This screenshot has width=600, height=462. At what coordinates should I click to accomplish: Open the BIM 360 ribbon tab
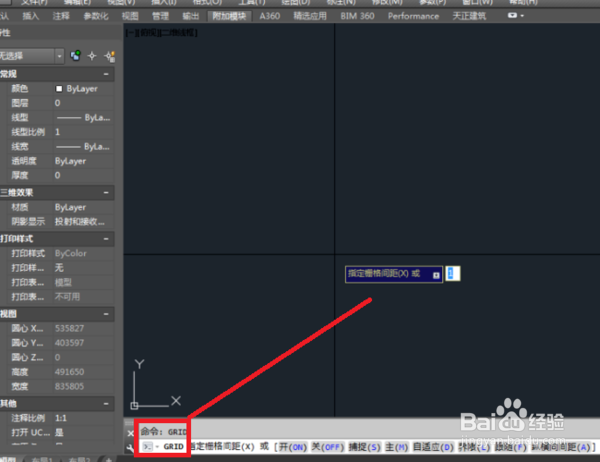(x=357, y=16)
